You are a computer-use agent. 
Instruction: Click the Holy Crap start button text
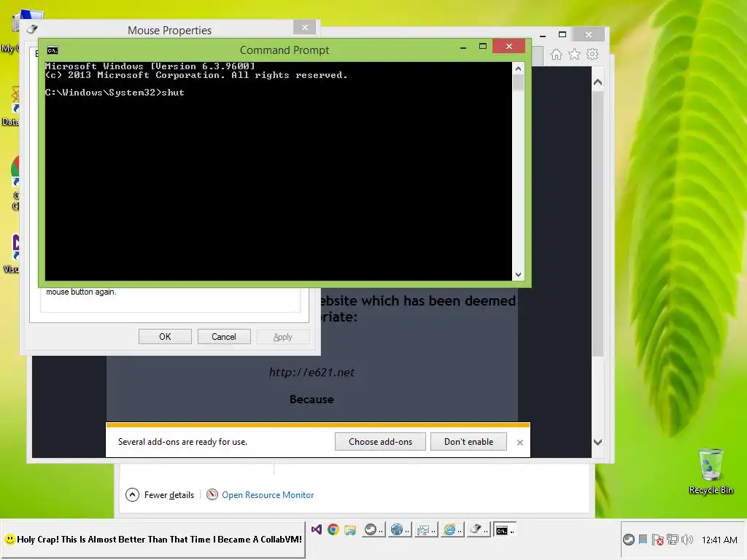[159, 540]
